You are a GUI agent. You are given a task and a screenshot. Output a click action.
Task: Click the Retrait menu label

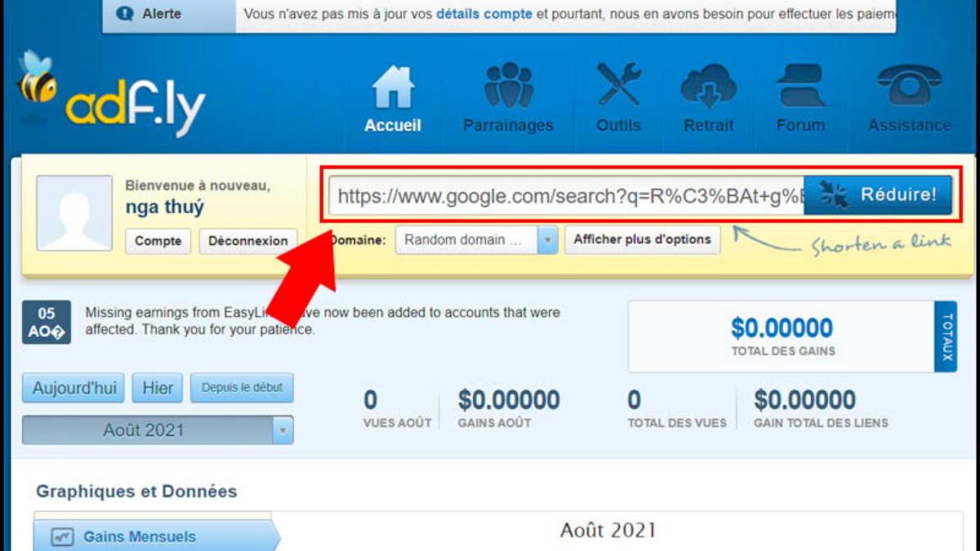709,126
